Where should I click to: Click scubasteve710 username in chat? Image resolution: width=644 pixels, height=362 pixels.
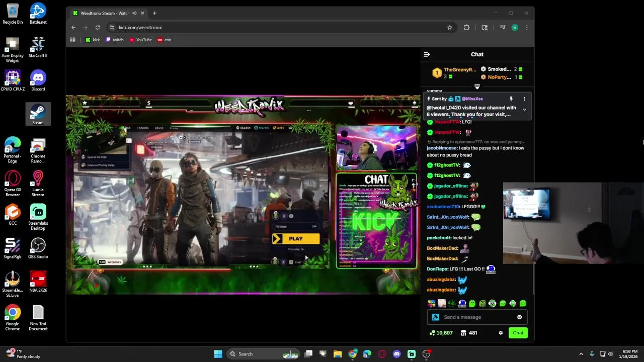pos(443,207)
